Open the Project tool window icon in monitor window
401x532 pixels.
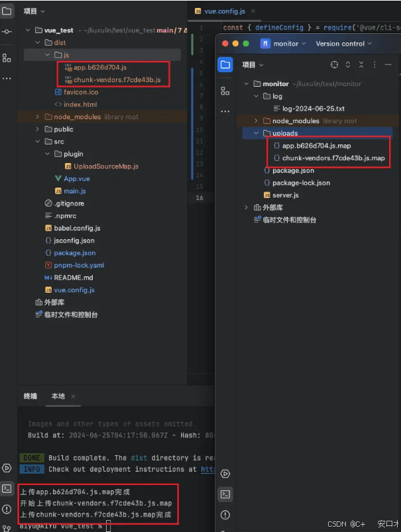225,64
